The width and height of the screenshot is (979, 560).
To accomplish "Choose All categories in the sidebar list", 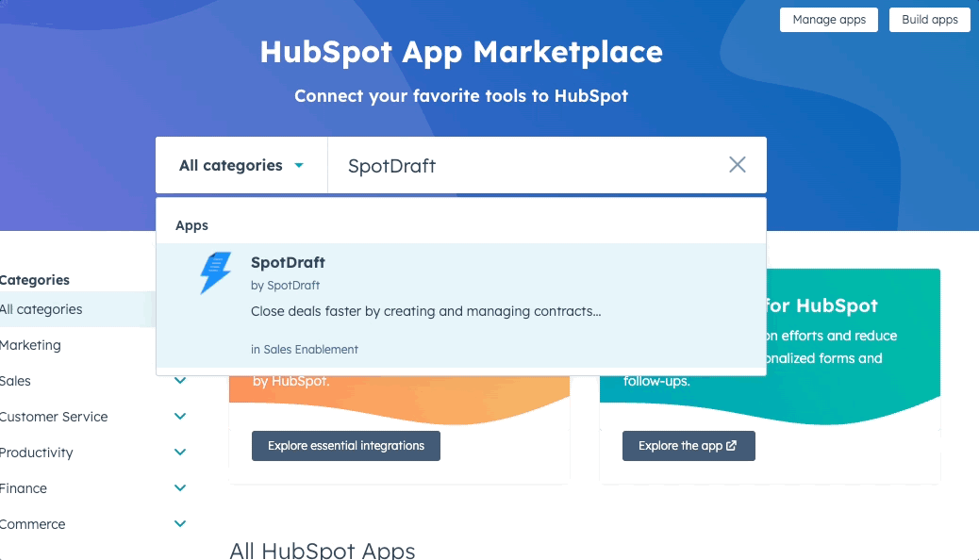I will [x=41, y=309].
